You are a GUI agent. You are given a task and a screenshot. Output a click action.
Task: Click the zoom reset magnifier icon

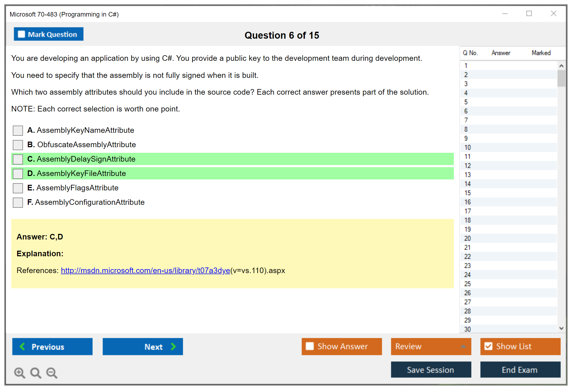[x=36, y=373]
